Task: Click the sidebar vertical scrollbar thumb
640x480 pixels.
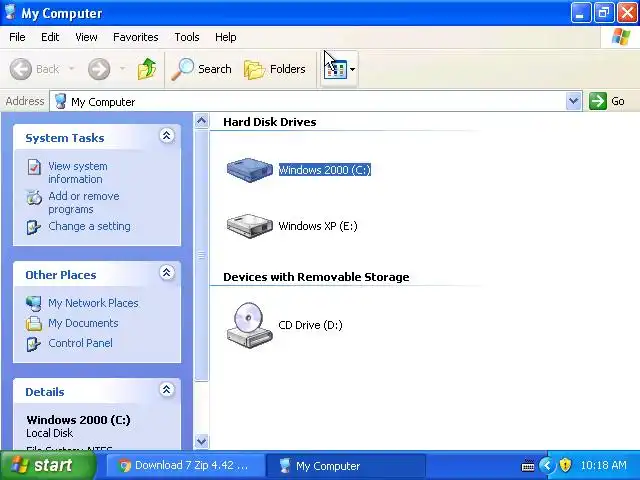Action: tap(201, 256)
